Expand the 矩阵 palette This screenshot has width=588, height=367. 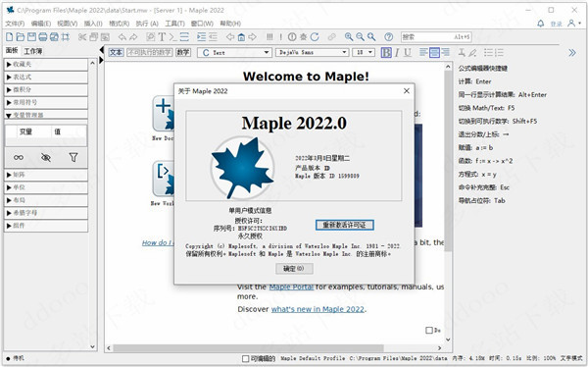tap(46, 175)
